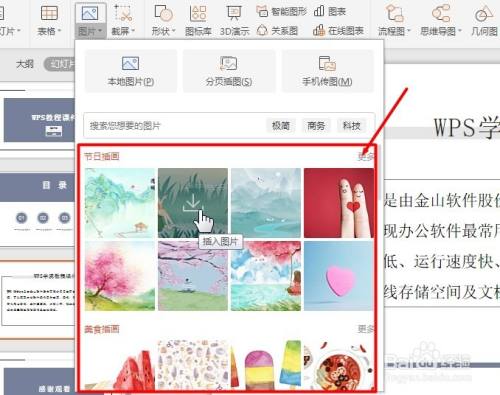The width and height of the screenshot is (500, 395).
Task: Select the pink cherry tree watercolor picture
Action: tap(120, 276)
